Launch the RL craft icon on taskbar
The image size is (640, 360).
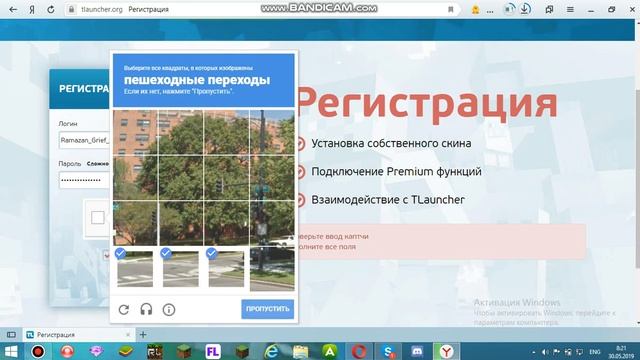pos(155,351)
